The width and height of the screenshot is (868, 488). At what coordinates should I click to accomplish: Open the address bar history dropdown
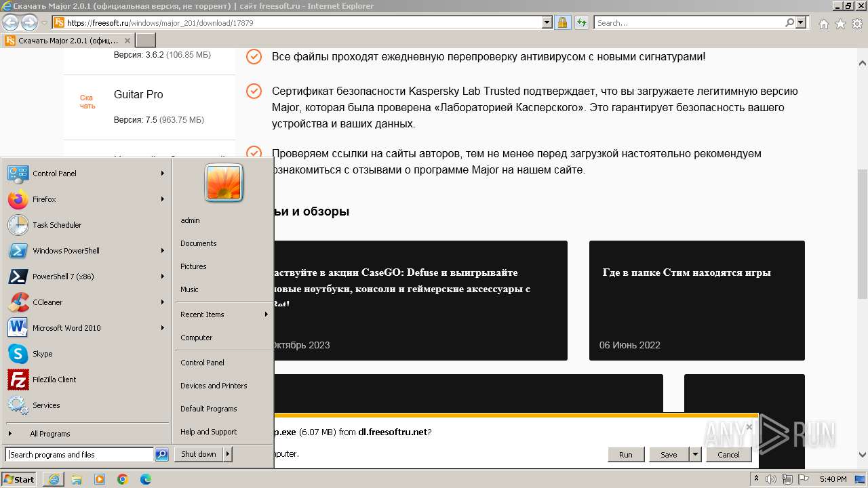pyautogui.click(x=547, y=22)
